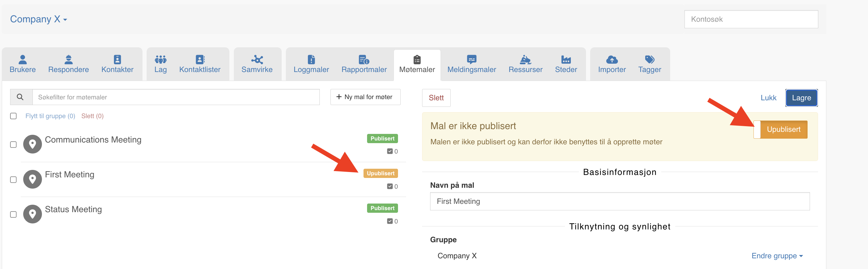
Task: Close the editor with Lukk
Action: (768, 98)
